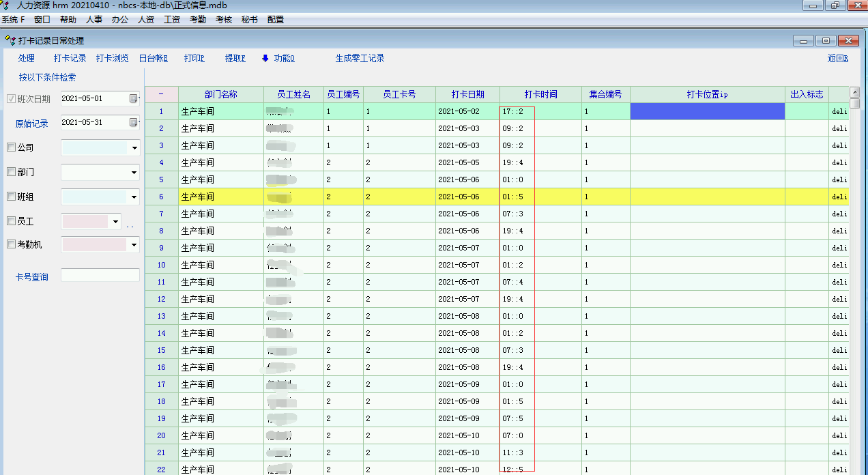Click the HRM app icon in title bar

[6, 5]
